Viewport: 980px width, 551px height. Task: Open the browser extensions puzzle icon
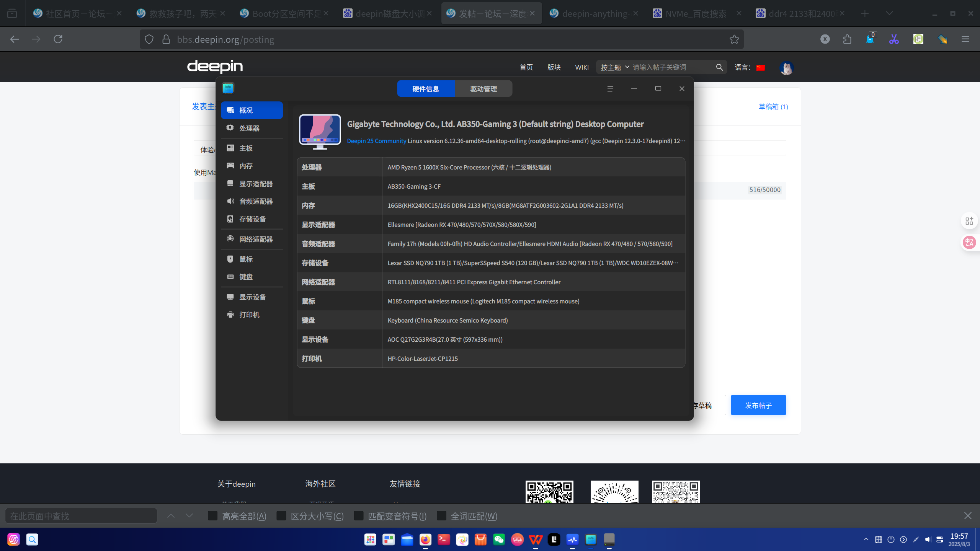click(x=847, y=39)
